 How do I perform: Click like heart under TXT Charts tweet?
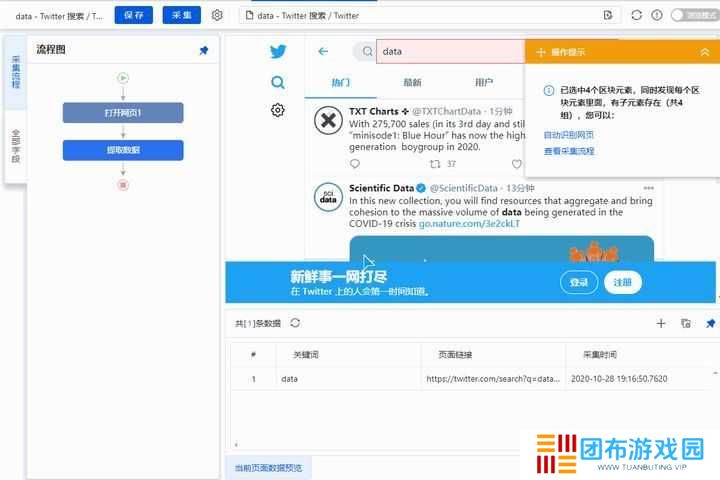(517, 164)
